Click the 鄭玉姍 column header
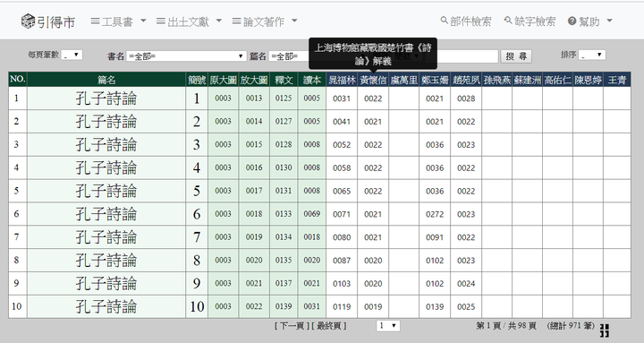 coord(435,80)
